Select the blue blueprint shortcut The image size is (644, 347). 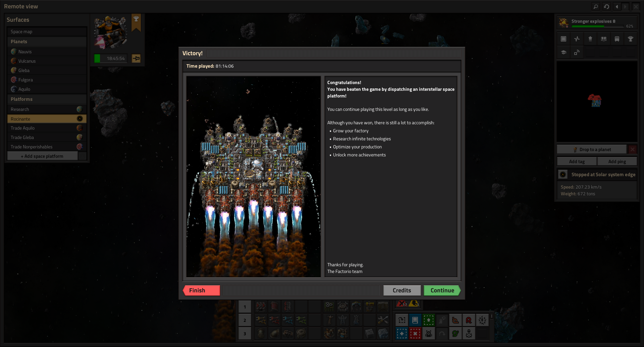tap(401, 334)
